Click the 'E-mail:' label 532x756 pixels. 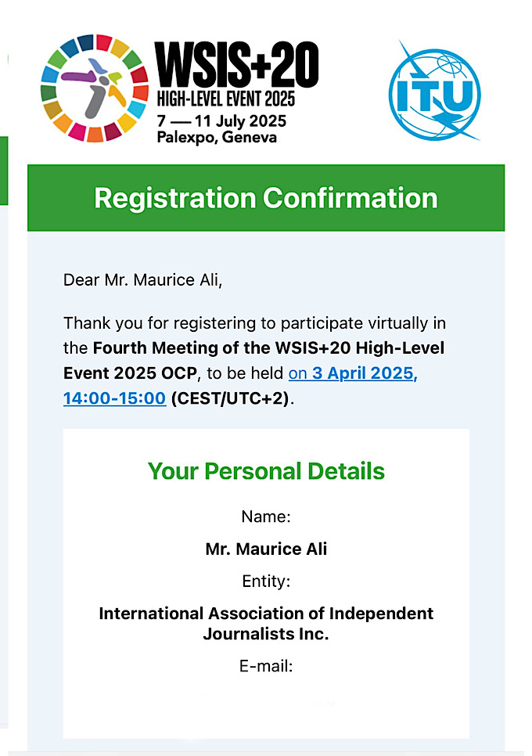pos(266,666)
